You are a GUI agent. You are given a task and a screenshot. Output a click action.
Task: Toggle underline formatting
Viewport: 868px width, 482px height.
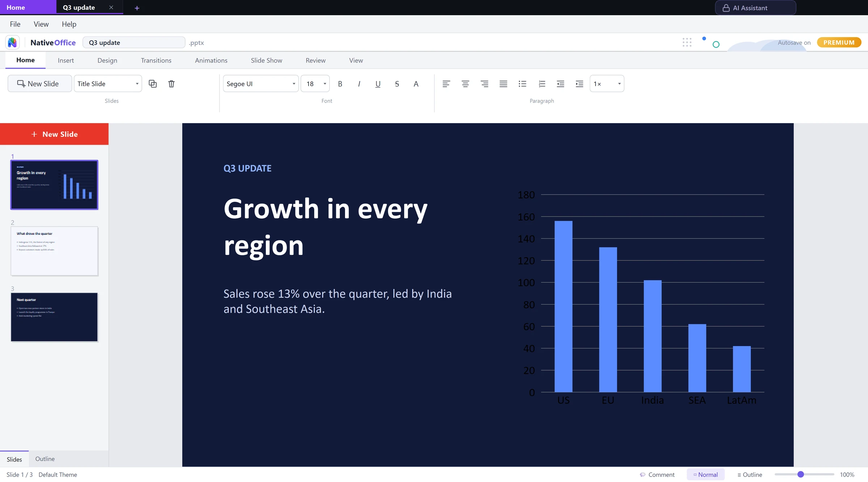tap(378, 84)
